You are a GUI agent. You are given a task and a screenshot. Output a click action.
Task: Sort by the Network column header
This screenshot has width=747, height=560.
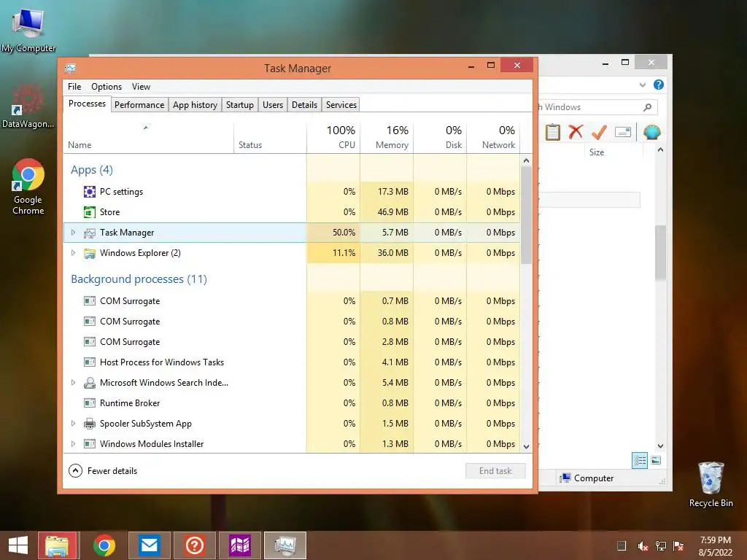[x=493, y=138]
